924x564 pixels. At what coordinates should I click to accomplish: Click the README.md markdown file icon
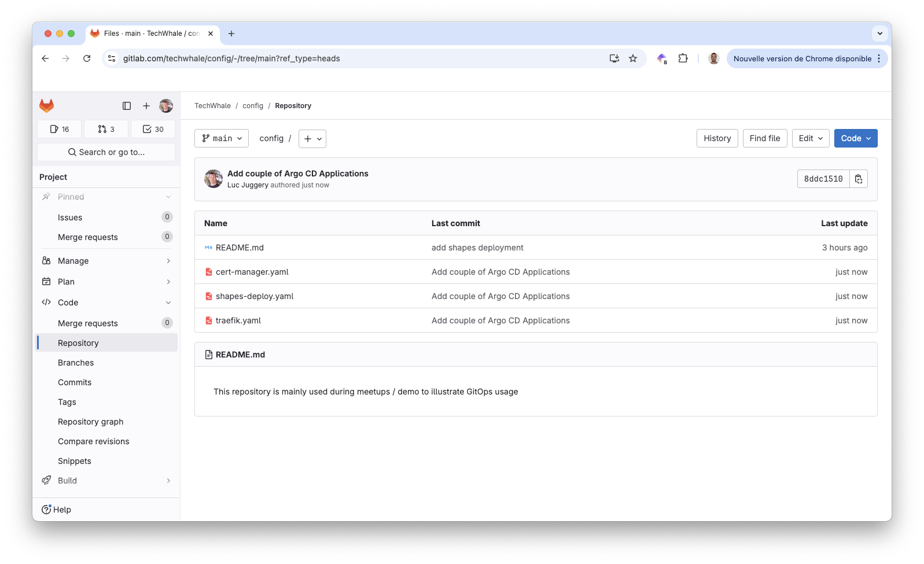pos(208,248)
